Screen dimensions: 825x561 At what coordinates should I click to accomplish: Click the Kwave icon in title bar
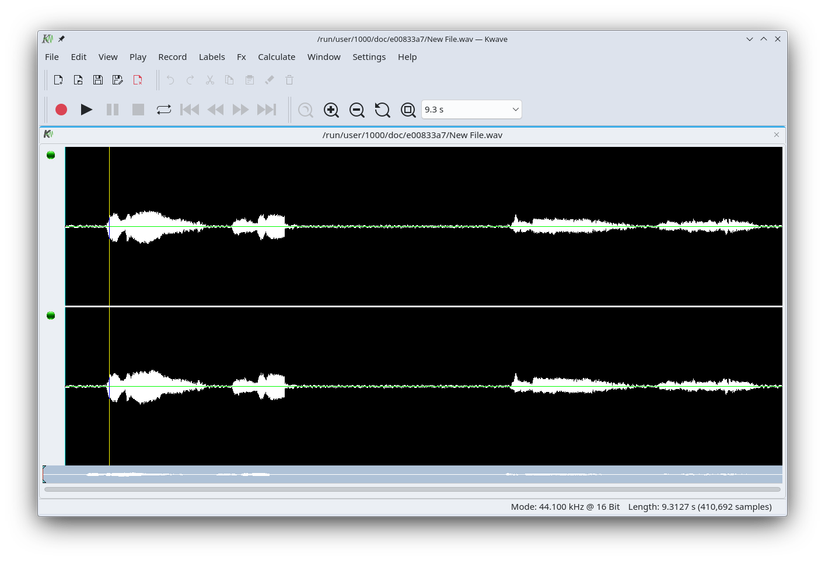(x=48, y=39)
